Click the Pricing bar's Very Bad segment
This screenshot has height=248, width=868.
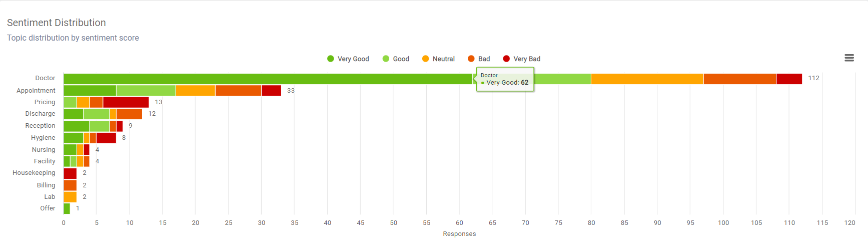point(126,102)
